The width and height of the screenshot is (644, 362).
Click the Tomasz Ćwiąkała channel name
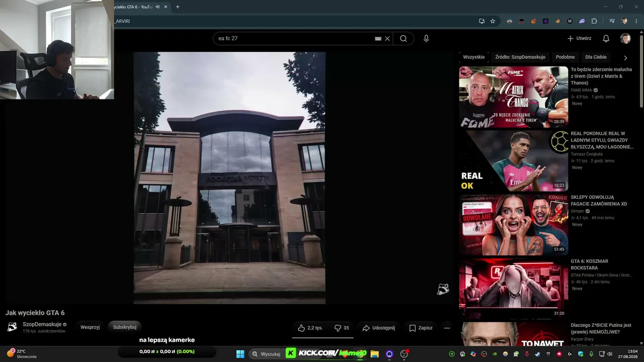586,154
